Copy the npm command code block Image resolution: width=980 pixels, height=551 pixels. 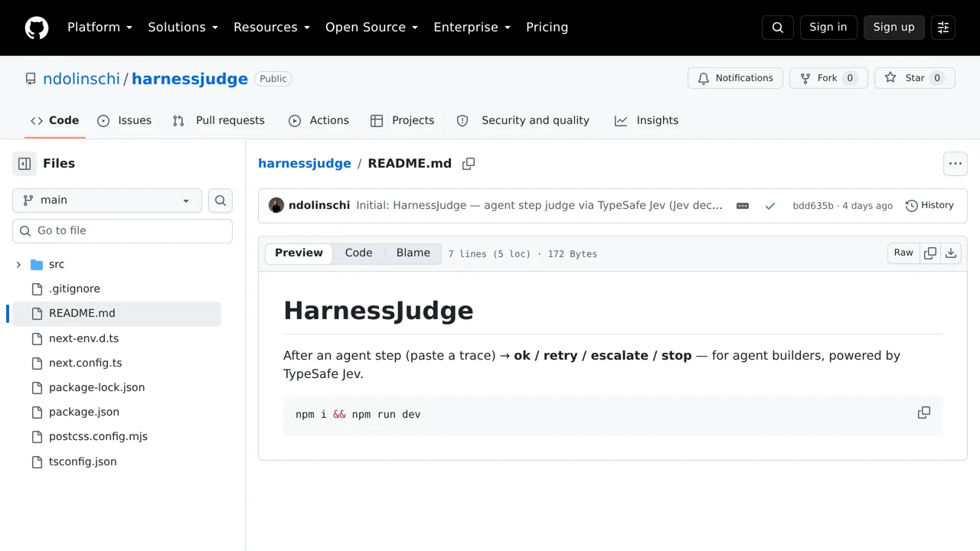[924, 412]
